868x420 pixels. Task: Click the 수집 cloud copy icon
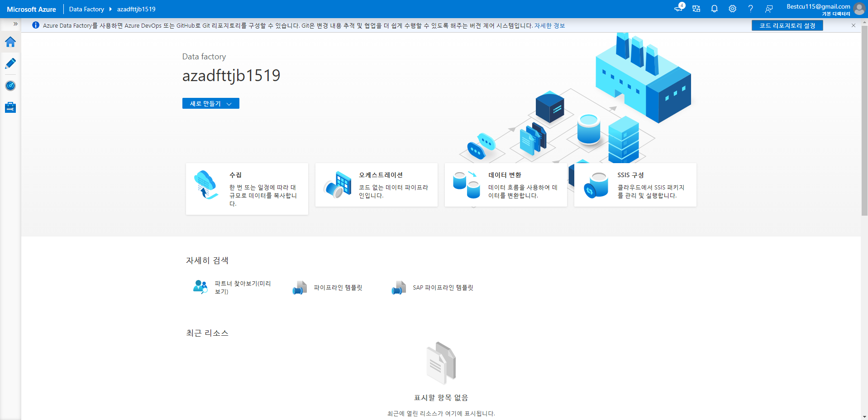(x=206, y=185)
